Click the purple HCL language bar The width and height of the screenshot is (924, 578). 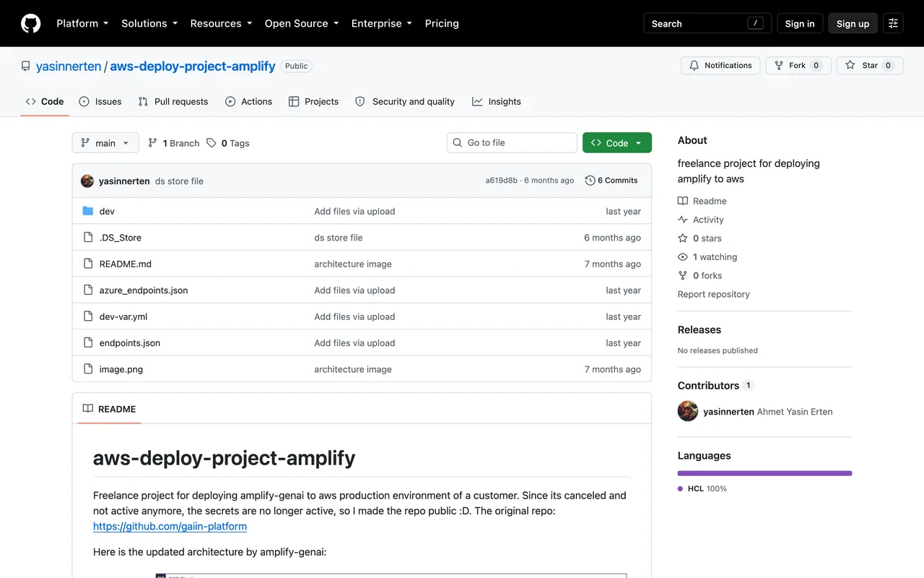[764, 473]
